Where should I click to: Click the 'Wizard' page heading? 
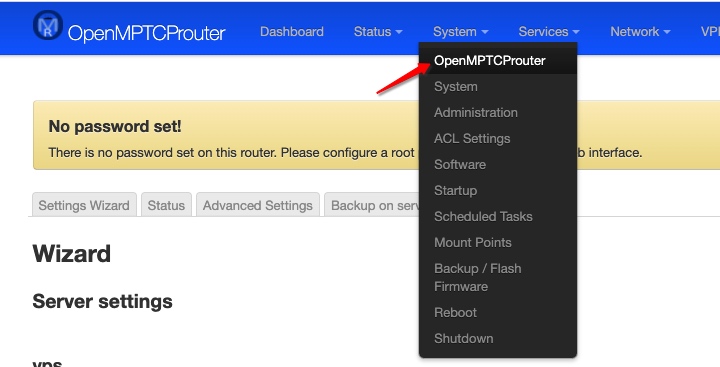72,254
